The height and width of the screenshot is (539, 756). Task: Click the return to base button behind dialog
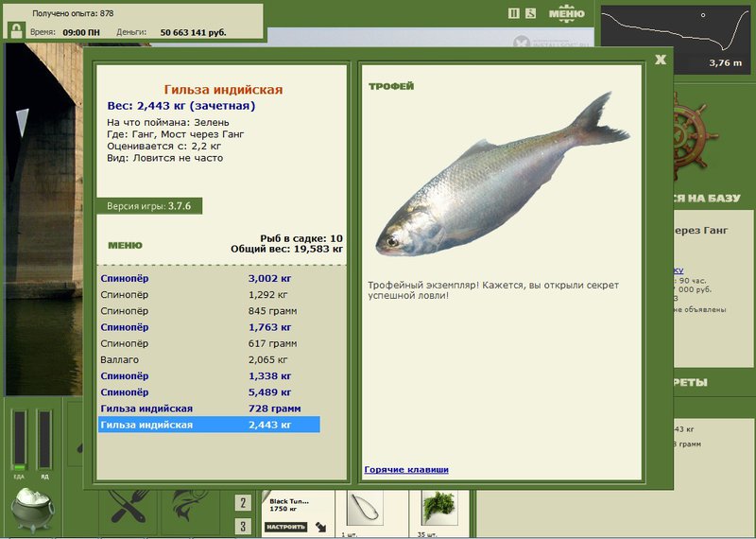pyautogui.click(x=707, y=198)
